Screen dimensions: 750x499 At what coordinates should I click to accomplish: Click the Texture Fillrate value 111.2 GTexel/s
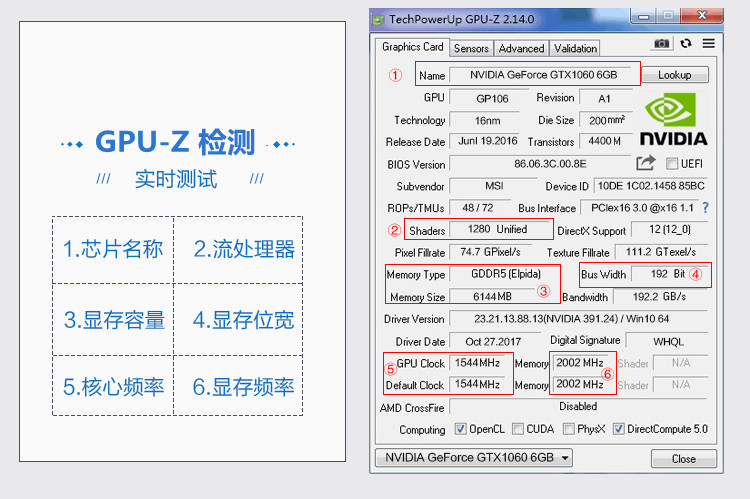661,252
